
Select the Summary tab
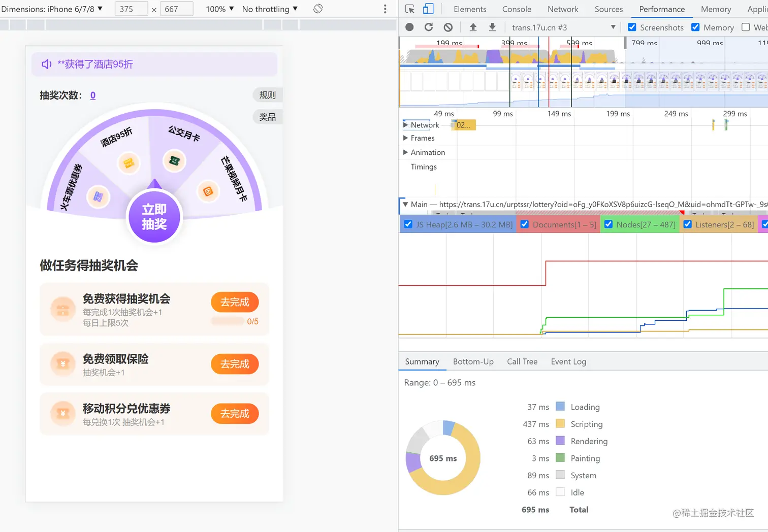coord(422,361)
